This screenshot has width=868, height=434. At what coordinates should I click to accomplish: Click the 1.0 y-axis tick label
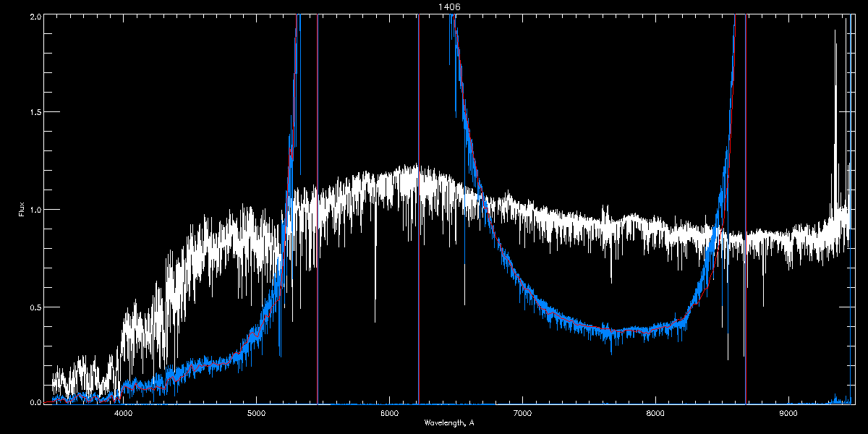tap(33, 210)
